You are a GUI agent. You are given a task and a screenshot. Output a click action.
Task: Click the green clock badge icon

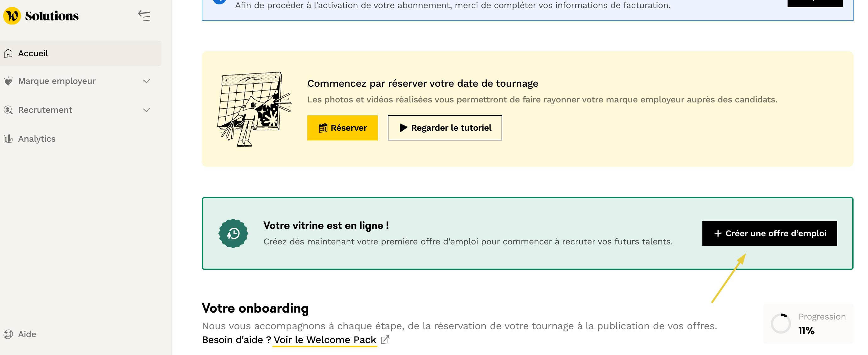(233, 233)
